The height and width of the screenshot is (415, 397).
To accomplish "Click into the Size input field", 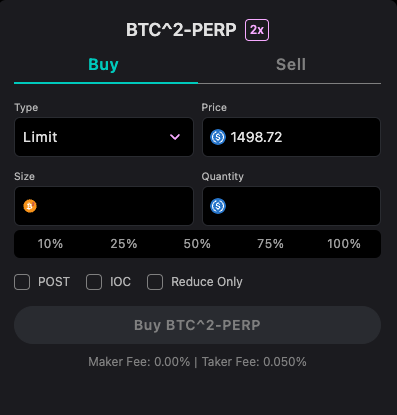I will pos(104,206).
